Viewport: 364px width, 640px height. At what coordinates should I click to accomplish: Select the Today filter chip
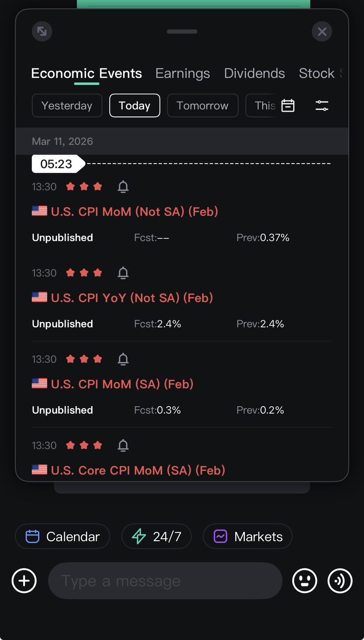(x=135, y=105)
